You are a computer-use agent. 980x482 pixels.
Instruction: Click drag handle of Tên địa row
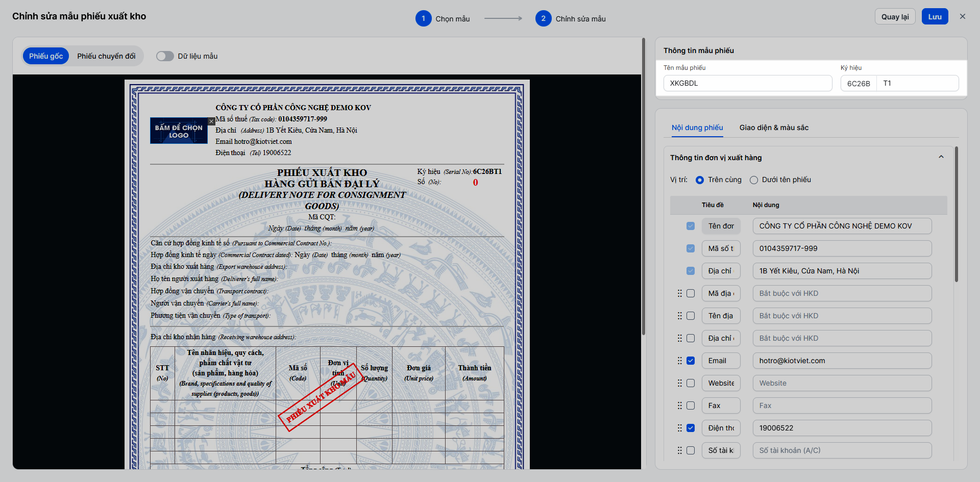coord(679,316)
